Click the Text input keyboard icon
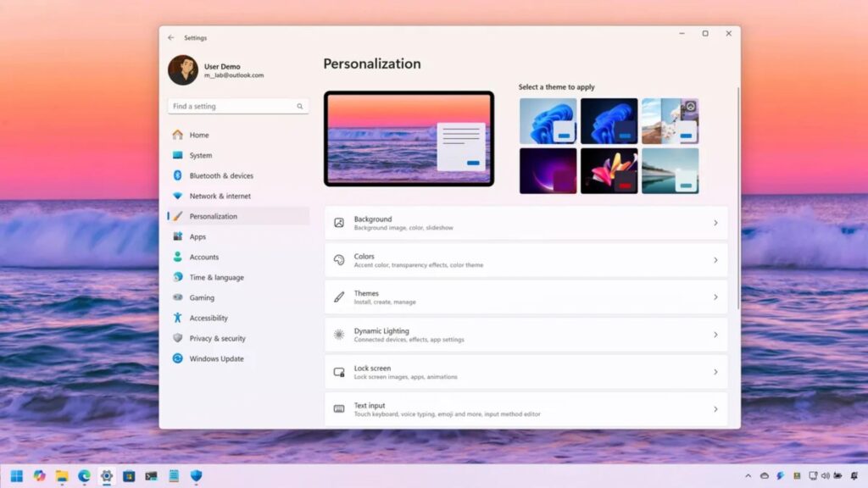The height and width of the screenshot is (488, 868). pyautogui.click(x=339, y=409)
